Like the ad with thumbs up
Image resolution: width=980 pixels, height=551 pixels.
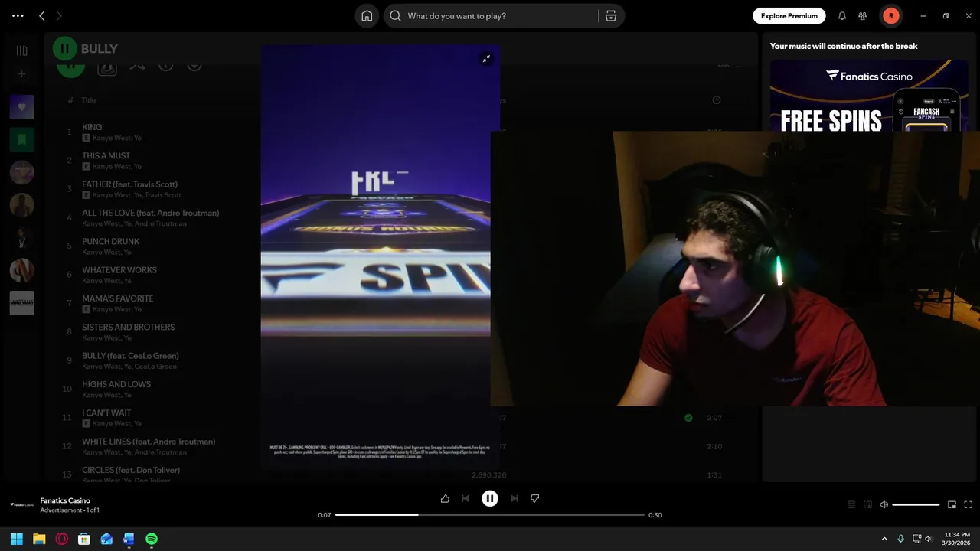(445, 498)
